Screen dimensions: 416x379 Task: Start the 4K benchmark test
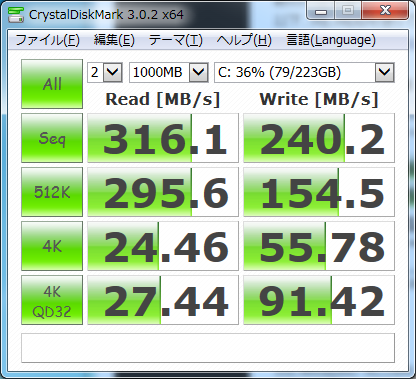[x=52, y=246]
